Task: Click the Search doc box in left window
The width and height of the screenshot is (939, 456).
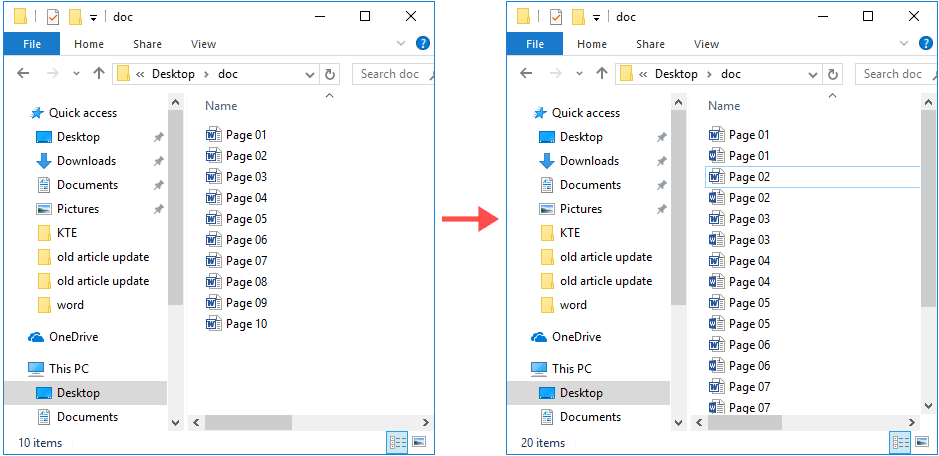Action: pyautogui.click(x=393, y=74)
